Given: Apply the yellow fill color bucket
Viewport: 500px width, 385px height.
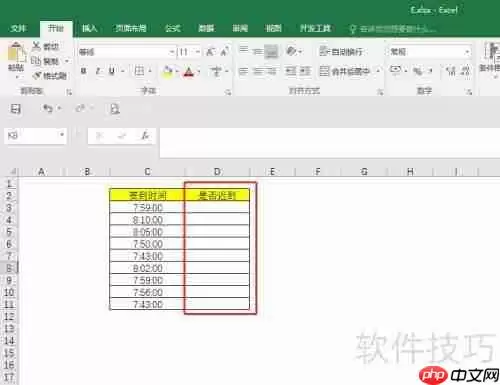Looking at the screenshot, I should tap(168, 71).
